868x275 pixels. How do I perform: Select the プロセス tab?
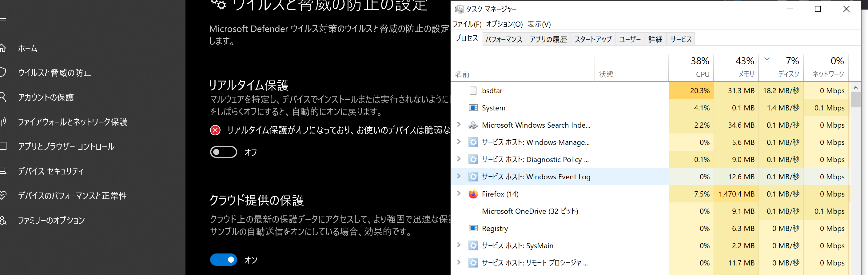467,38
